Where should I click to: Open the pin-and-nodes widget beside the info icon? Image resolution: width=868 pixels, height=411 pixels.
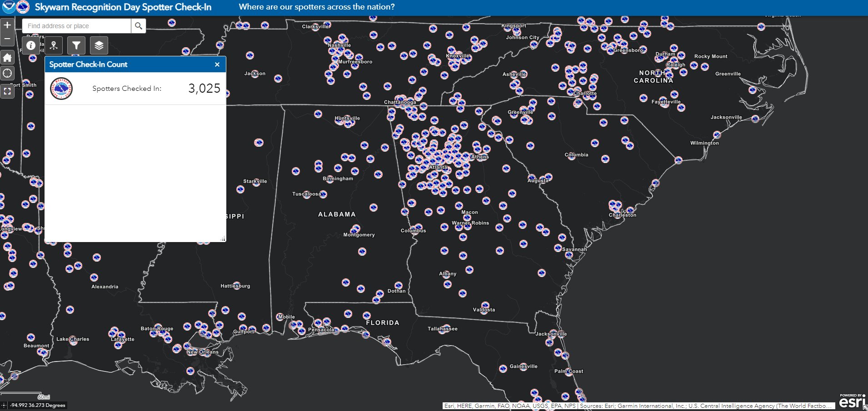click(x=54, y=45)
